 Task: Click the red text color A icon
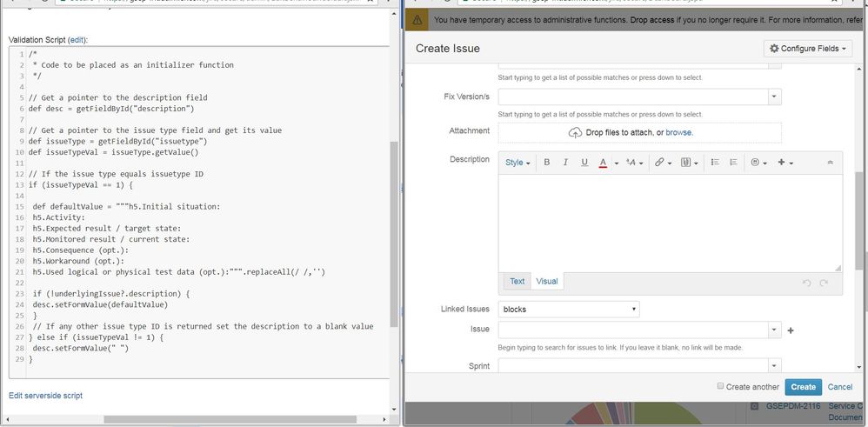coord(604,163)
